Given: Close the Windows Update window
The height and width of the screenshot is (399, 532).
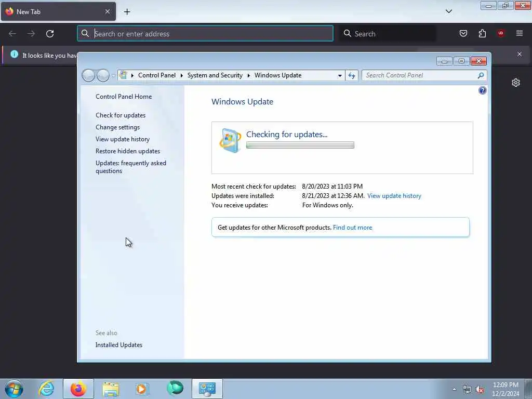Looking at the screenshot, I should tap(478, 61).
